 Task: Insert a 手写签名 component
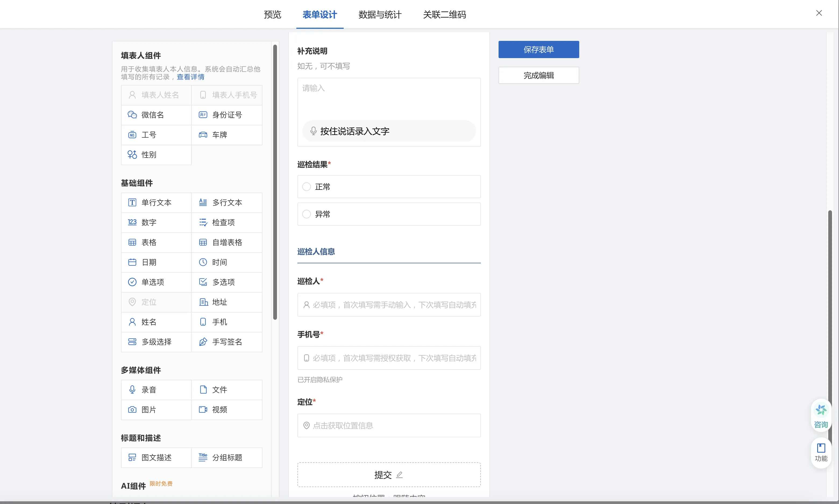click(x=227, y=342)
